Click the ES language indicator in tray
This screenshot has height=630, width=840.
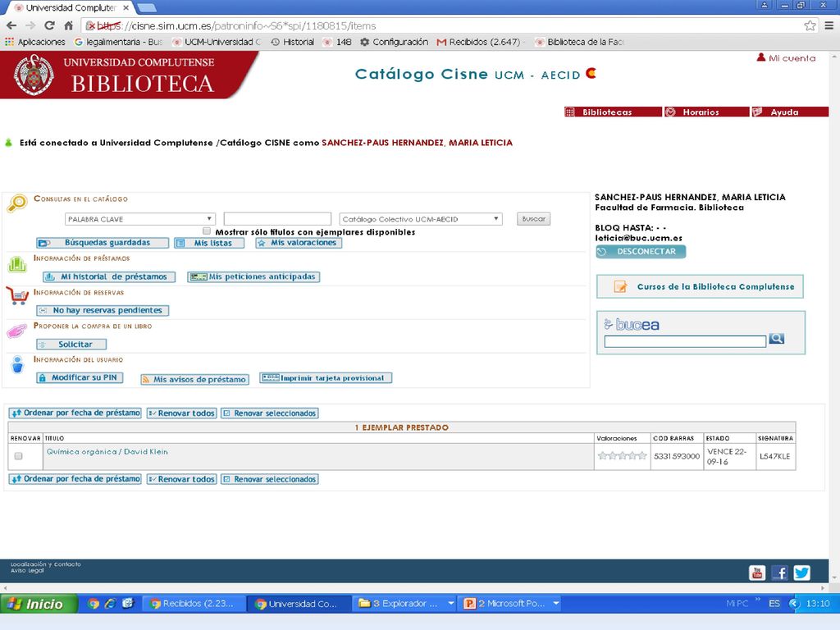(x=774, y=604)
